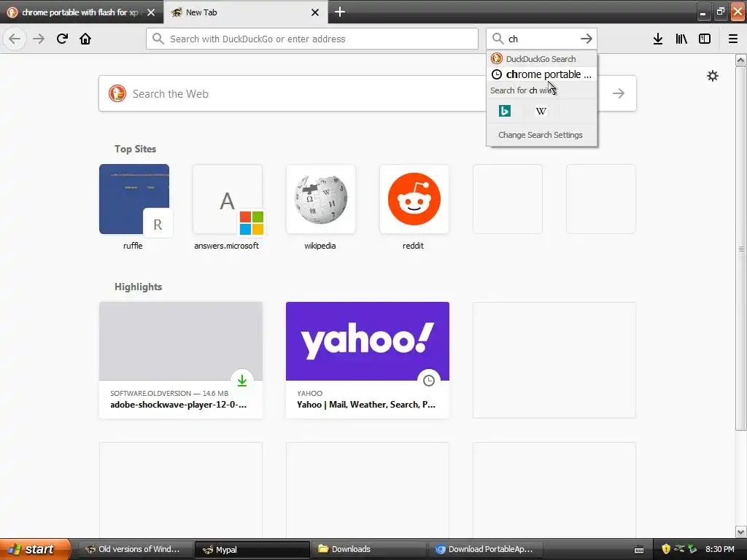Close the New Tab tab
Viewport: 747px width, 560px height.
pos(315,12)
